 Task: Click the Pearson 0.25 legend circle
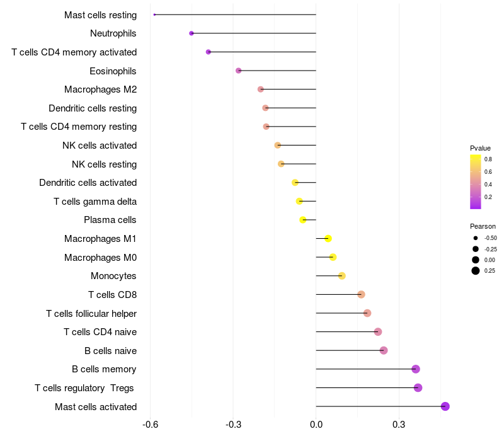(476, 271)
